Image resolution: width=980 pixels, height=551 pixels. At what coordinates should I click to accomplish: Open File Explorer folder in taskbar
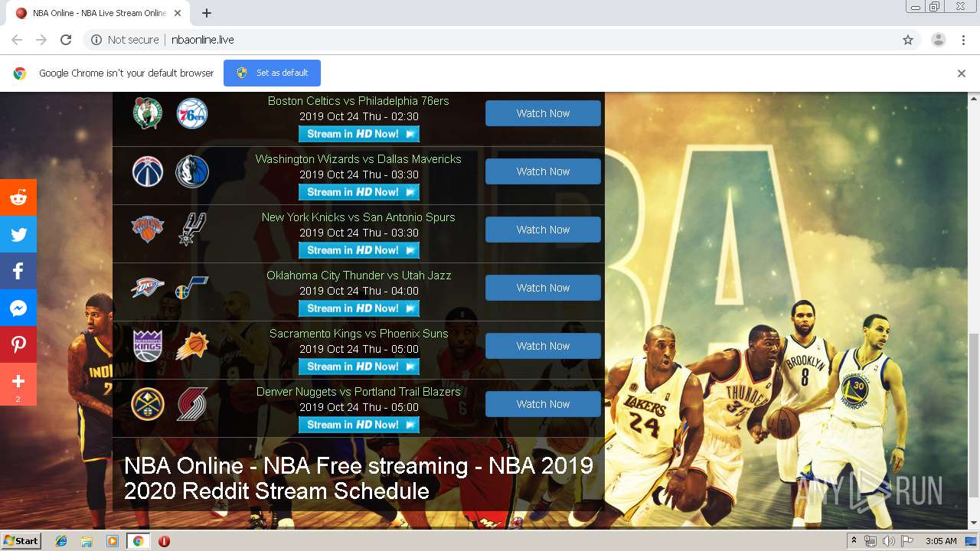87,541
